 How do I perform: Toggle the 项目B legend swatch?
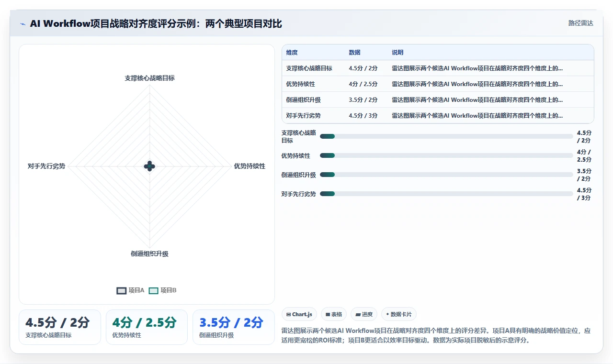pyautogui.click(x=153, y=290)
